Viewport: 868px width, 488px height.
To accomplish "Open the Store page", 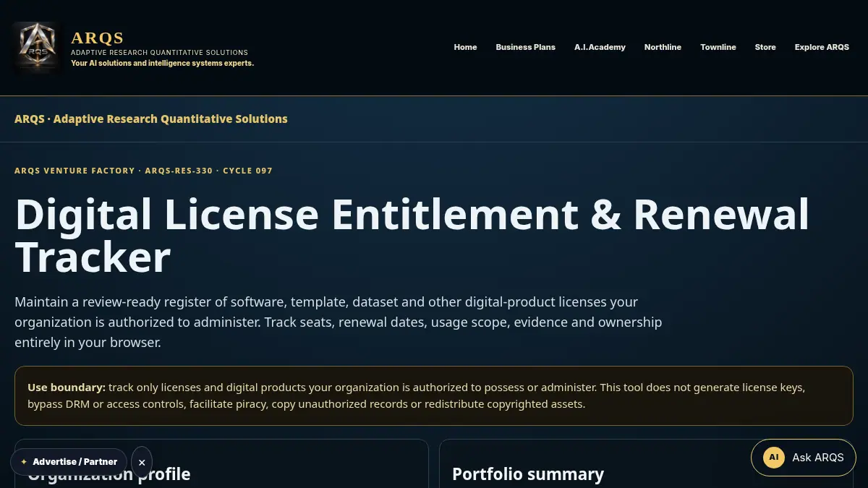I will click(x=765, y=47).
